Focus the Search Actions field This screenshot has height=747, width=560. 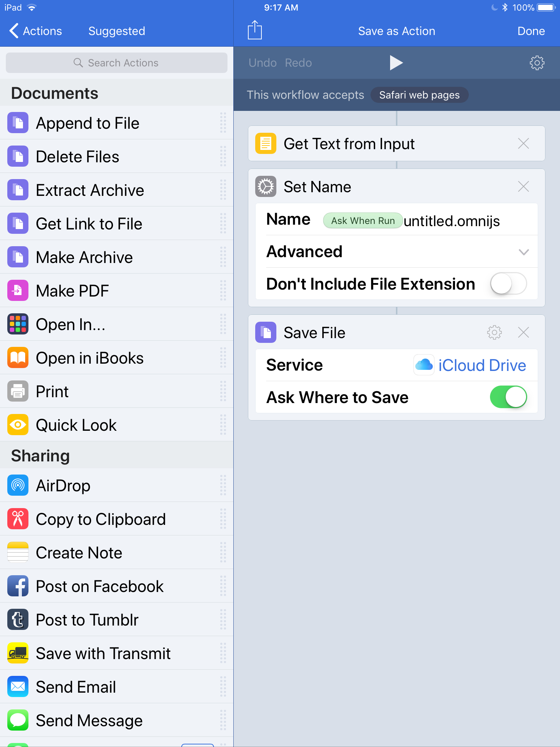point(117,63)
